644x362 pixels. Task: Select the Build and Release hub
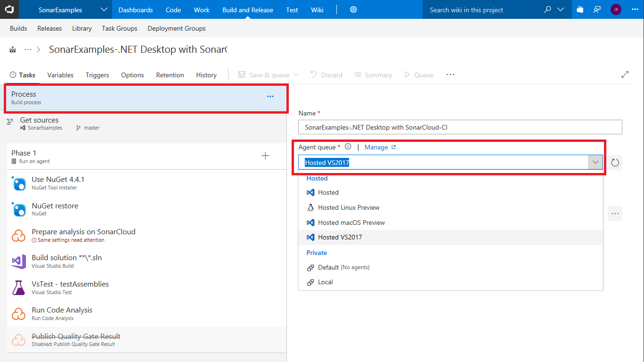click(248, 10)
